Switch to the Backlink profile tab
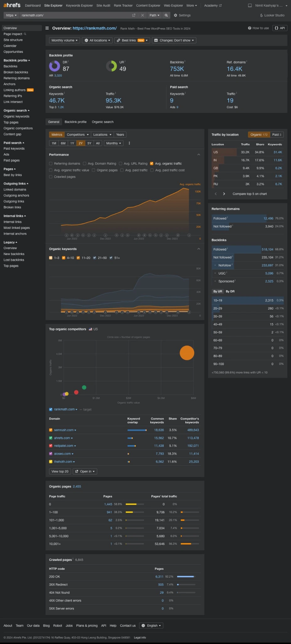 (75, 122)
